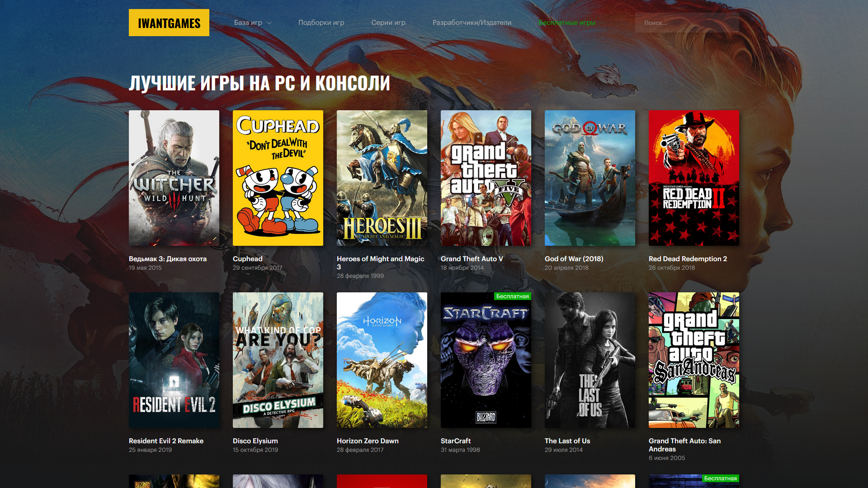Click The Last of Us title link

point(567,441)
